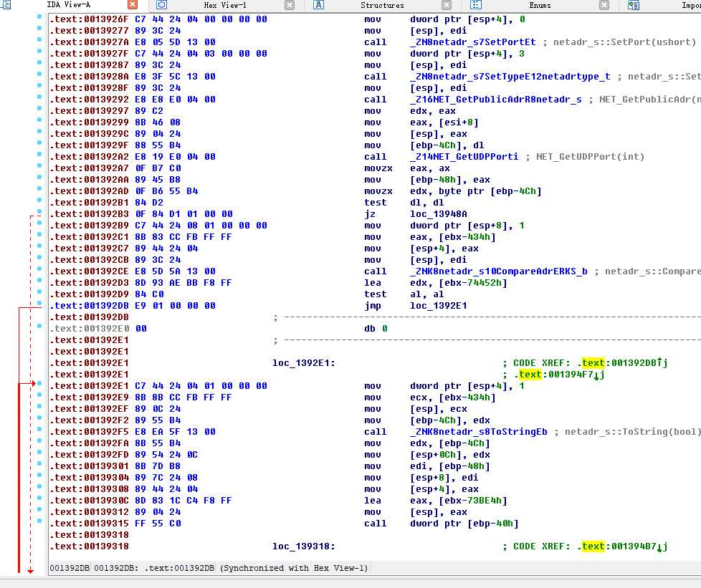Close the IDA View-A tab
The height and width of the screenshot is (588, 701).
pyautogui.click(x=133, y=5)
